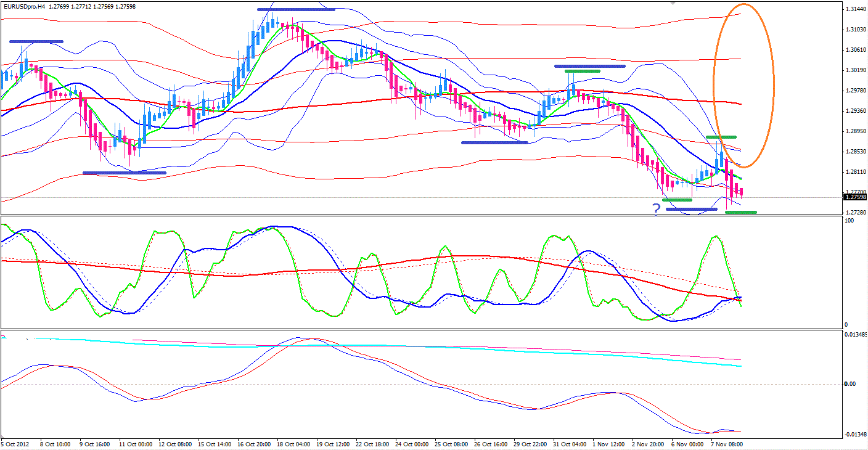The image size is (868, 450).
Task: Click the 0.00 level on lower indicator scale
Action: point(851,384)
